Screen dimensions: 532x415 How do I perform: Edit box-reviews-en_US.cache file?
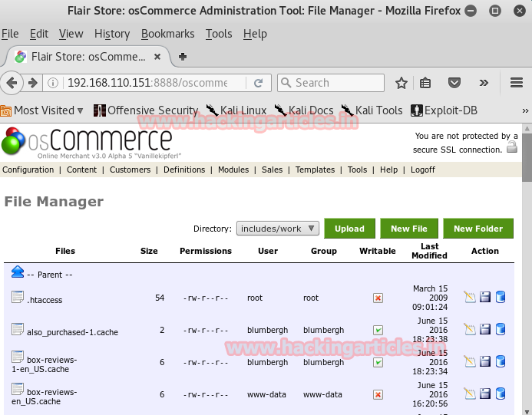tap(470, 394)
